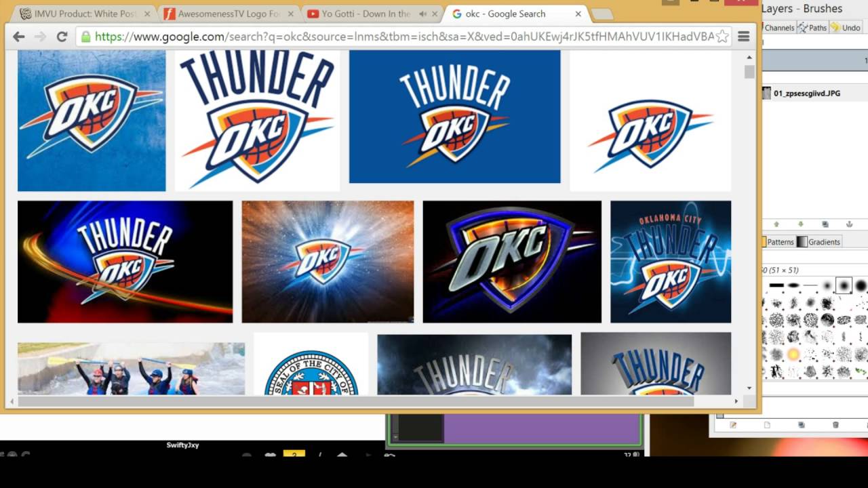Open the rafting group photo result
868x488 pixels.
coord(131,369)
